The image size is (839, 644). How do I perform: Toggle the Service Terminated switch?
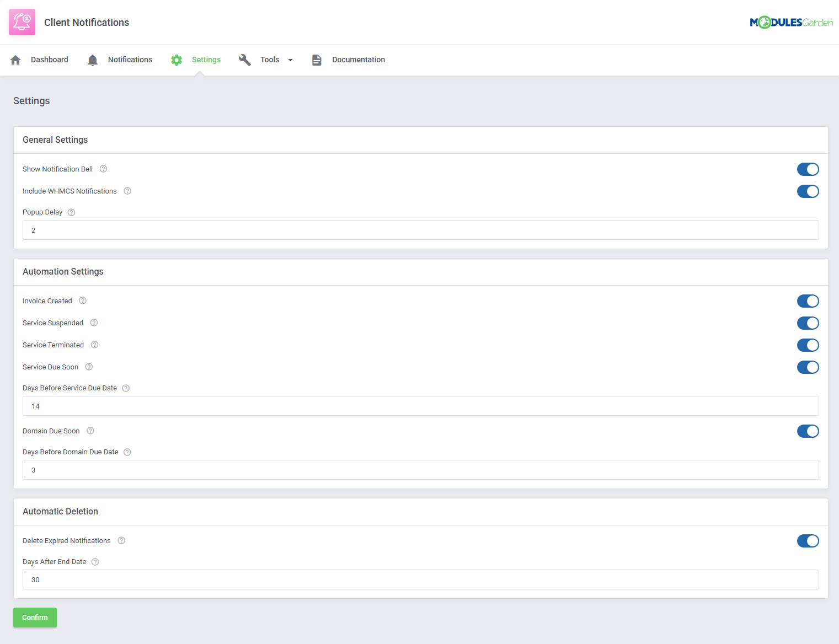[808, 345]
